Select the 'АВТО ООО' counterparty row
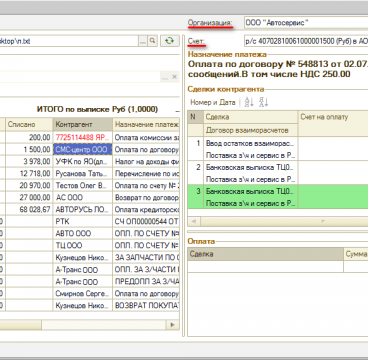 point(83,234)
